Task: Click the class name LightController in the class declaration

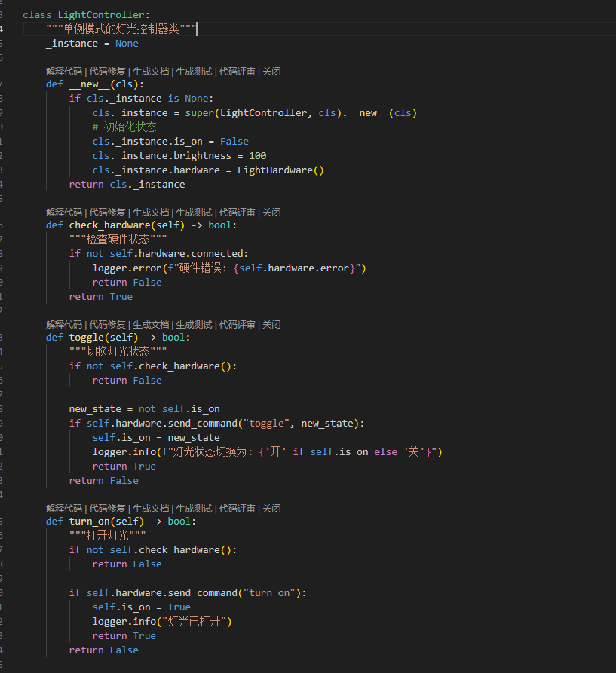Action: point(101,14)
